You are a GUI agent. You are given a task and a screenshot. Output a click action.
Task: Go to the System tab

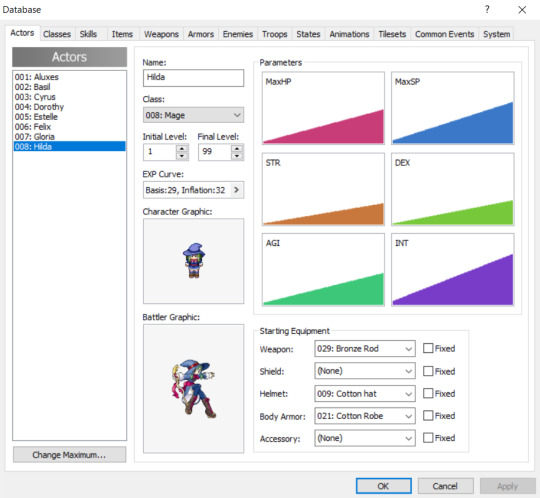[x=496, y=34]
